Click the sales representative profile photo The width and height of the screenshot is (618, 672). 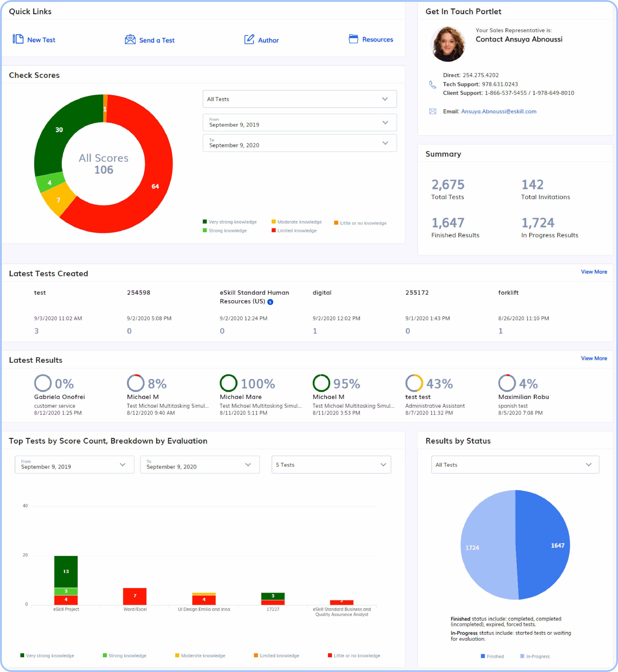click(x=447, y=44)
